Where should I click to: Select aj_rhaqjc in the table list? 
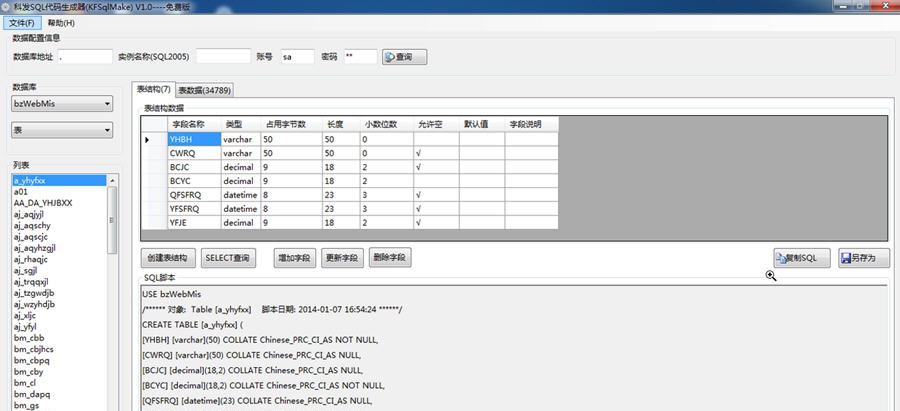tap(59, 259)
